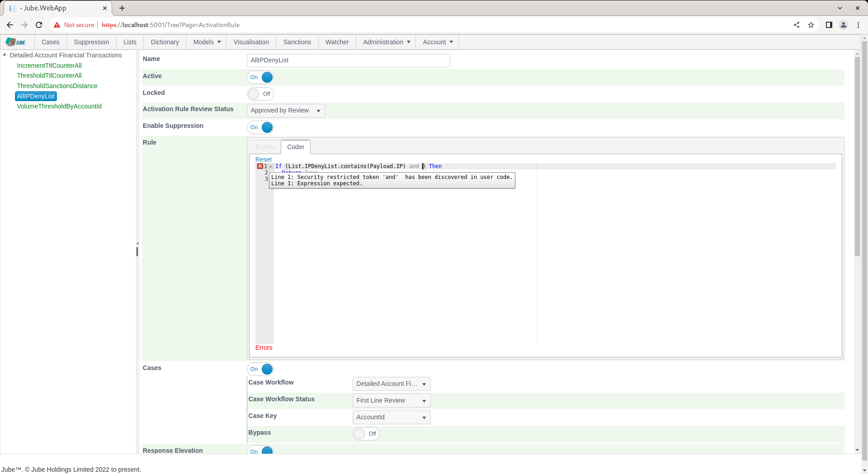This screenshot has height=474, width=868.
Task: Select ThresholdTtlCounterAll rule
Action: pos(49,75)
